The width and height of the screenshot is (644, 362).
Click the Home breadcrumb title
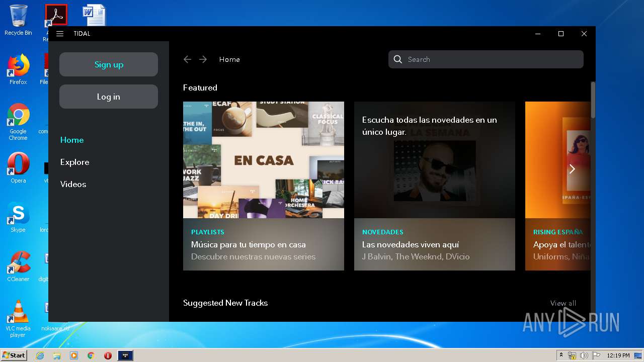tap(229, 59)
